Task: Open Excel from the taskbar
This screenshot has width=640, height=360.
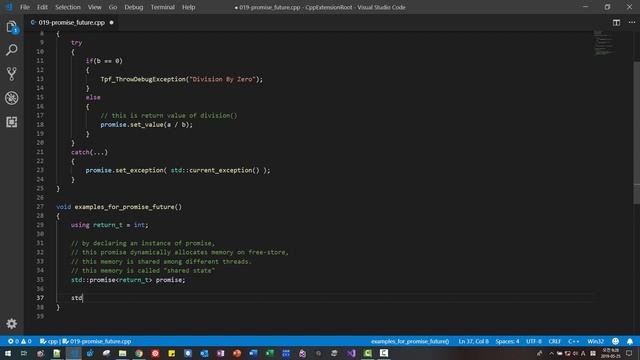Action: (269, 353)
